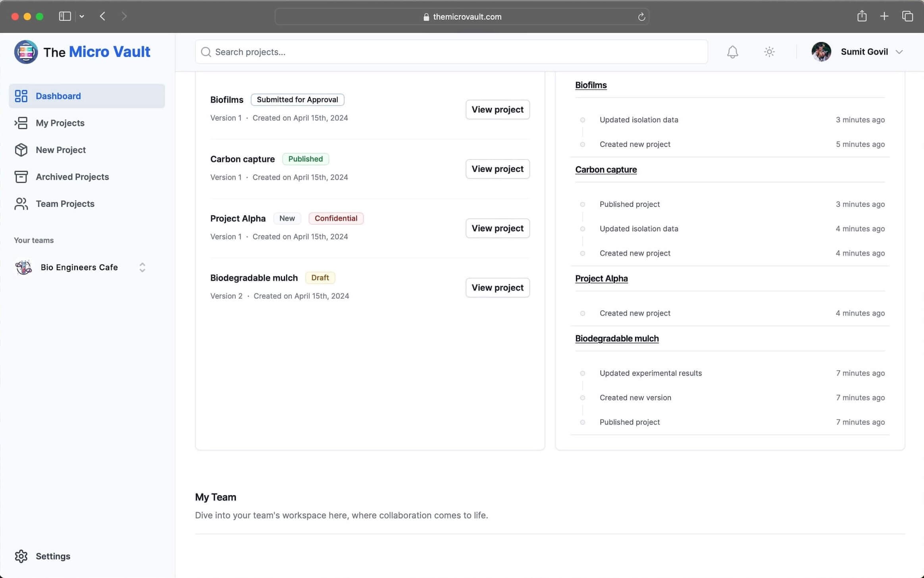The height and width of the screenshot is (578, 924).
Task: Click The Micro Vault logo icon
Action: (x=26, y=52)
